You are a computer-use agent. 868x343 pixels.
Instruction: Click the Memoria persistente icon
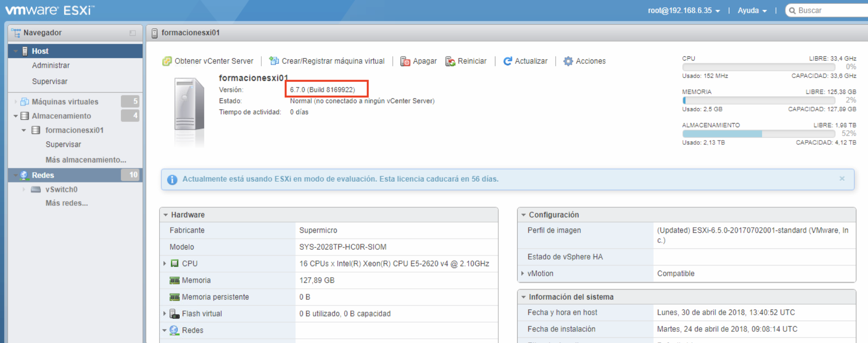[x=175, y=297]
